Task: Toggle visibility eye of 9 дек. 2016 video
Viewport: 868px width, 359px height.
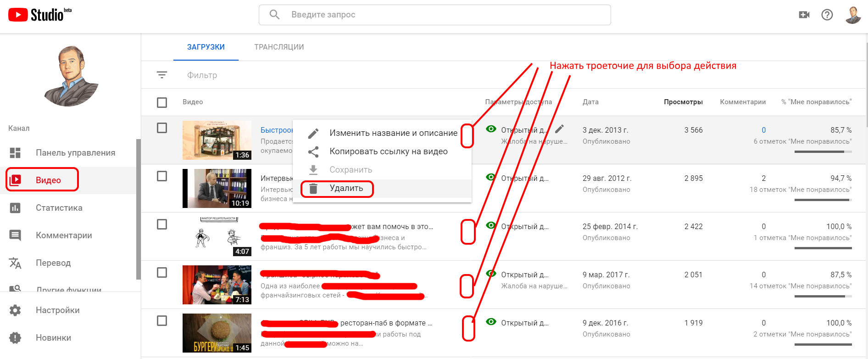Action: coord(491,322)
